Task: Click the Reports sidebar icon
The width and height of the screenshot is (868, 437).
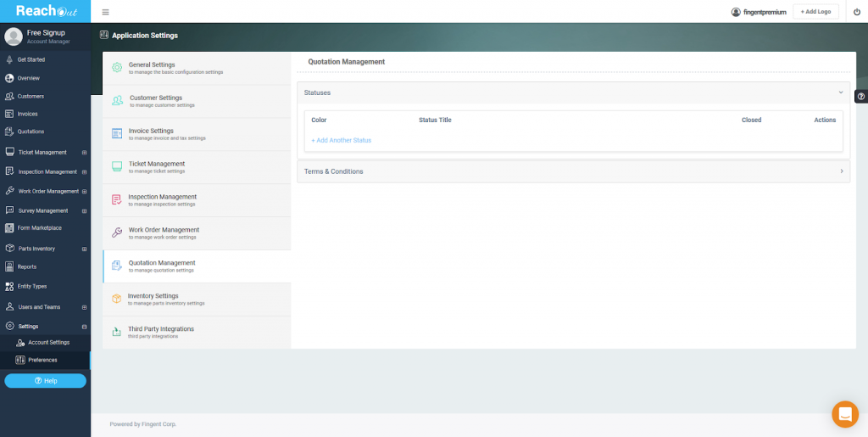Action: [8, 266]
